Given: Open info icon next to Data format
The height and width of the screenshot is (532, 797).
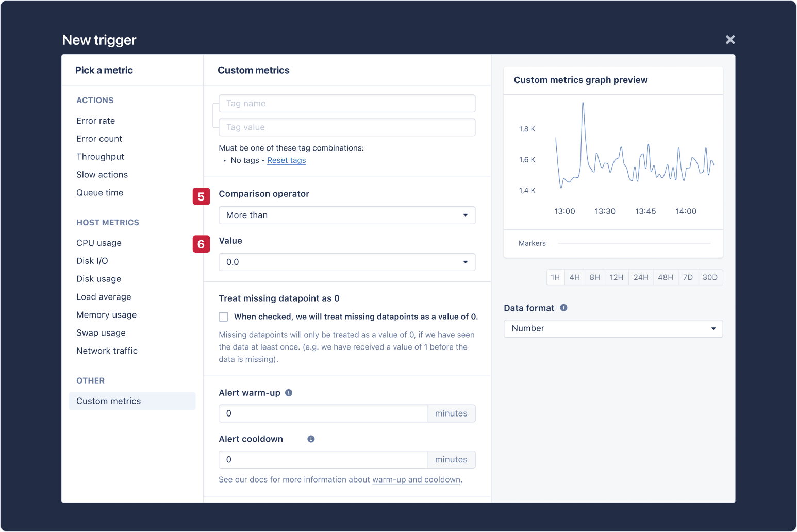Looking at the screenshot, I should [563, 308].
